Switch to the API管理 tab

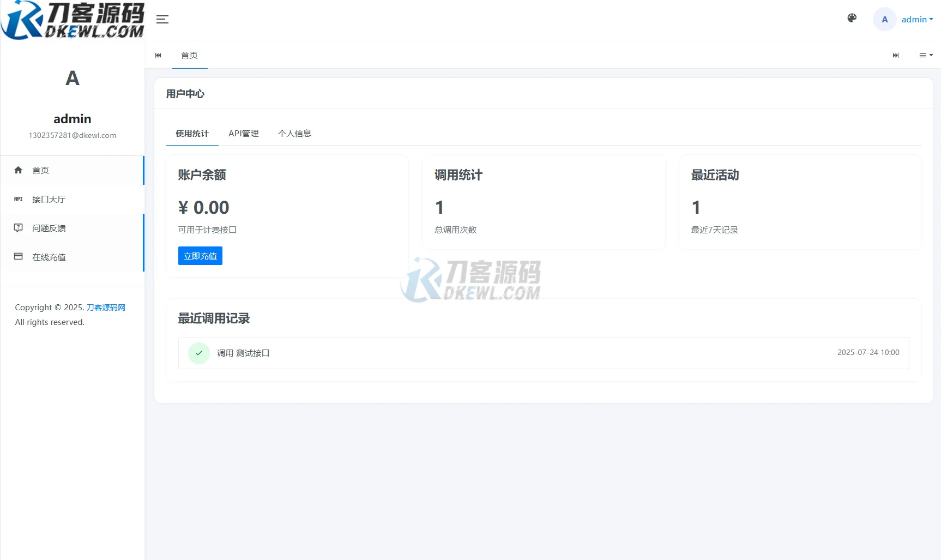click(244, 134)
